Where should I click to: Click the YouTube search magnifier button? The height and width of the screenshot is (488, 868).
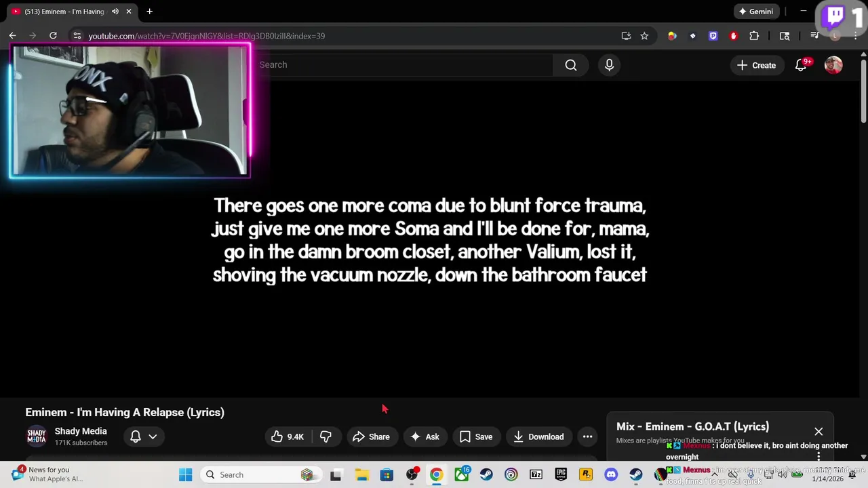click(571, 65)
